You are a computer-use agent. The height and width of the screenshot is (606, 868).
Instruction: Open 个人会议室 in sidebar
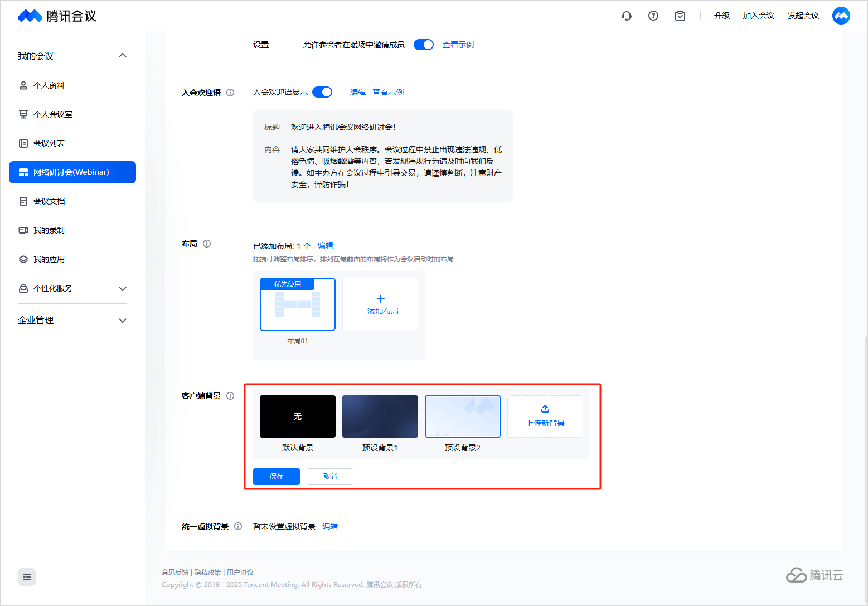[x=72, y=114]
